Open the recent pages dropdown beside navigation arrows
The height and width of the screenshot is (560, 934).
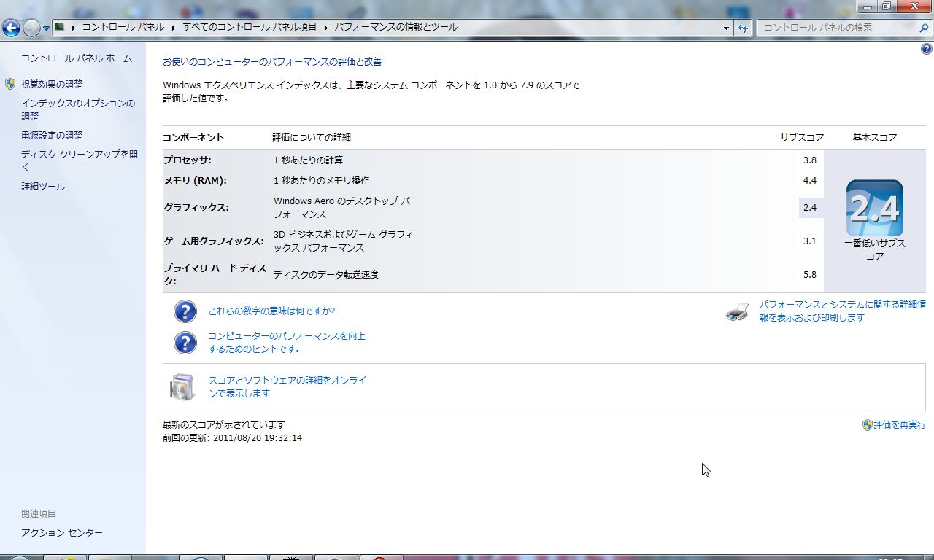tap(46, 28)
